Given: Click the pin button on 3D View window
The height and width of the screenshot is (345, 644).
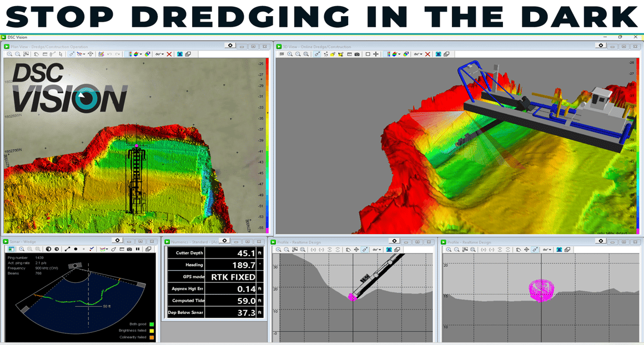Looking at the screenshot, I should tap(601, 46).
